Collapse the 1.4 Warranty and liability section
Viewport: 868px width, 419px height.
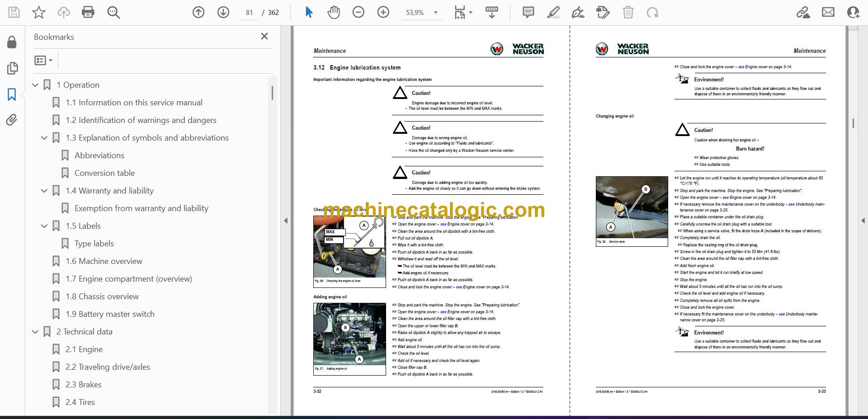(x=44, y=191)
